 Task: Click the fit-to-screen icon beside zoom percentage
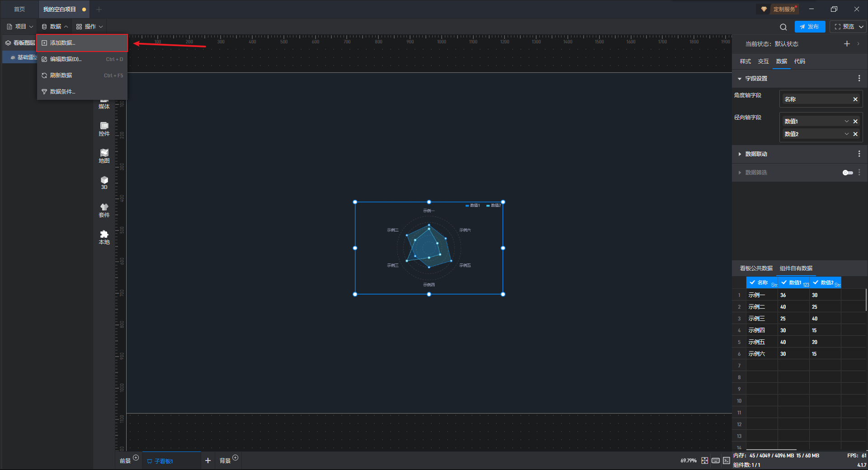click(x=704, y=461)
